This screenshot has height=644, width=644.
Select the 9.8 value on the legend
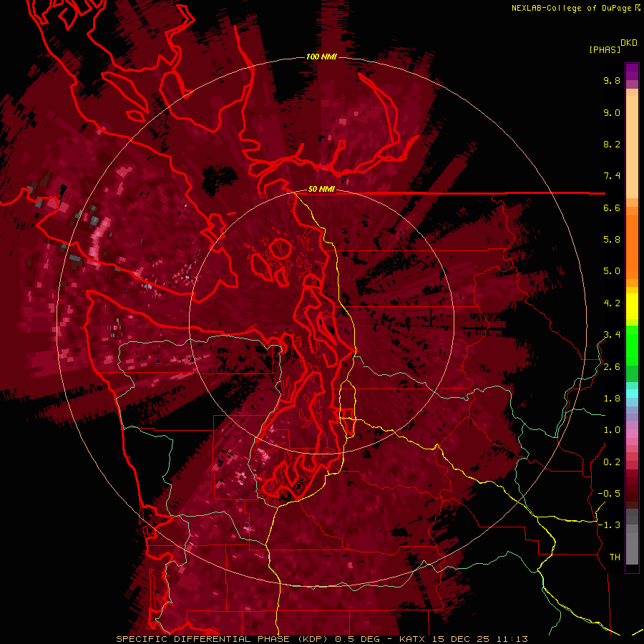(x=612, y=80)
